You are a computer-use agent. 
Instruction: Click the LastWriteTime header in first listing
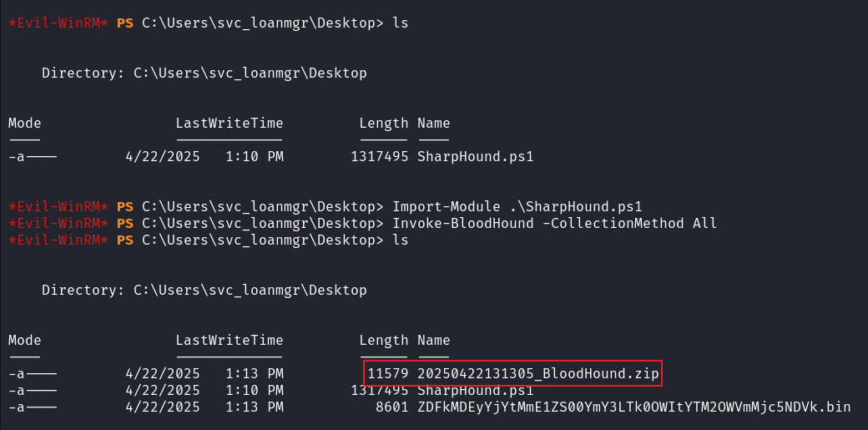pos(230,123)
